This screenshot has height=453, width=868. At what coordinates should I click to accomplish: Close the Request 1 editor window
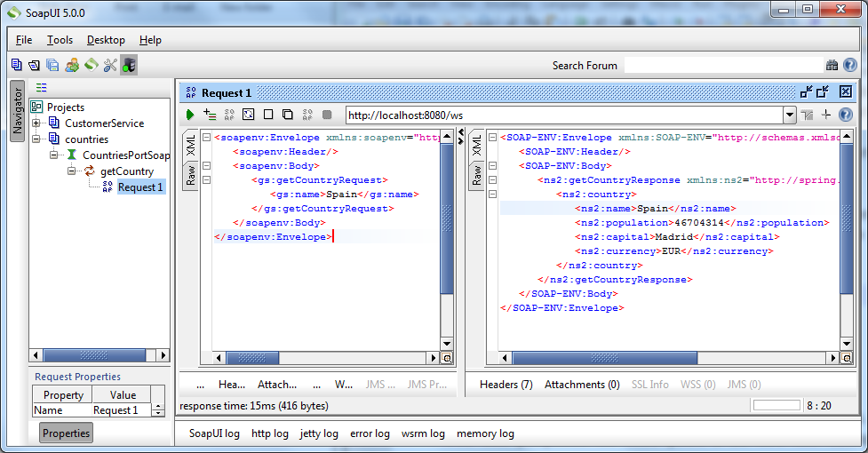tap(845, 91)
